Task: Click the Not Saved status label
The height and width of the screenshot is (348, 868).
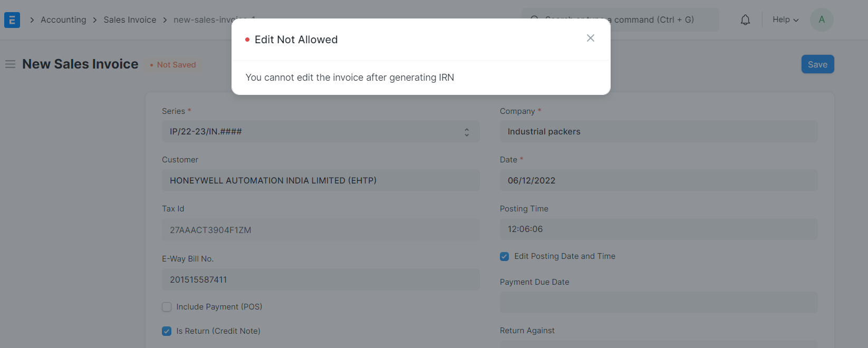Action: click(x=173, y=65)
